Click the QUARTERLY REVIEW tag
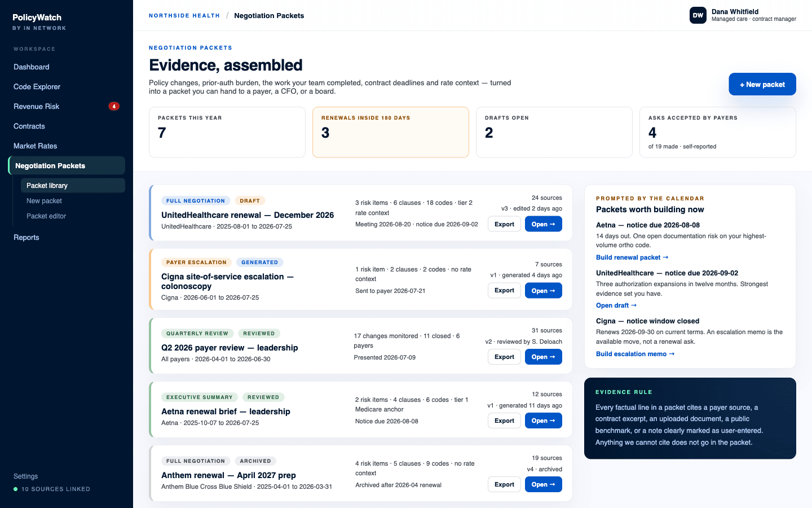 click(197, 333)
